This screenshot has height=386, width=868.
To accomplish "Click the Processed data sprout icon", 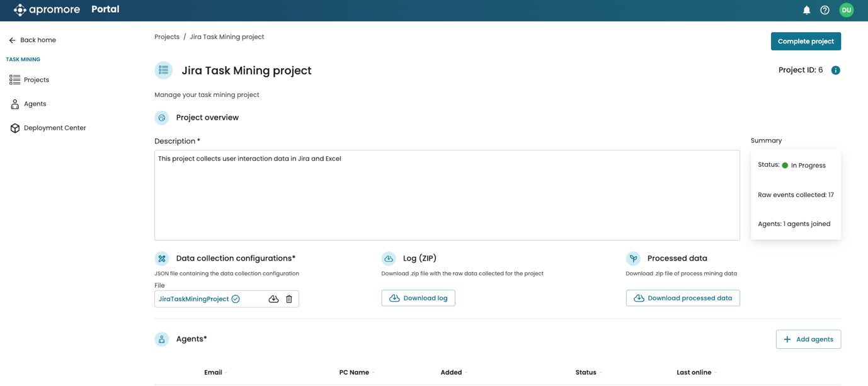I will pyautogui.click(x=633, y=258).
